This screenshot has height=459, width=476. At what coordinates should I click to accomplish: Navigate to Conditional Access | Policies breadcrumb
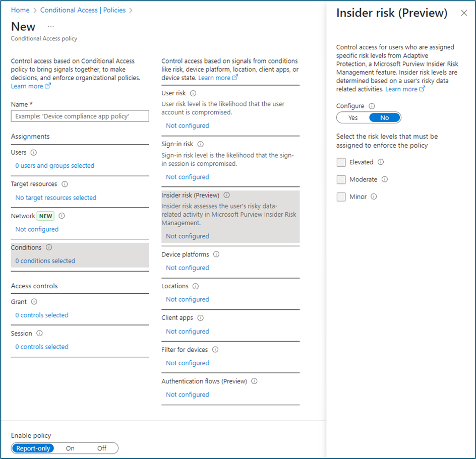[83, 10]
